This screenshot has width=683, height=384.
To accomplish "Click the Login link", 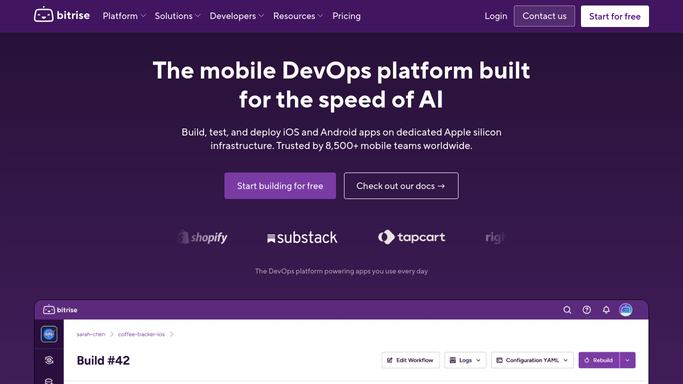I will pos(496,16).
